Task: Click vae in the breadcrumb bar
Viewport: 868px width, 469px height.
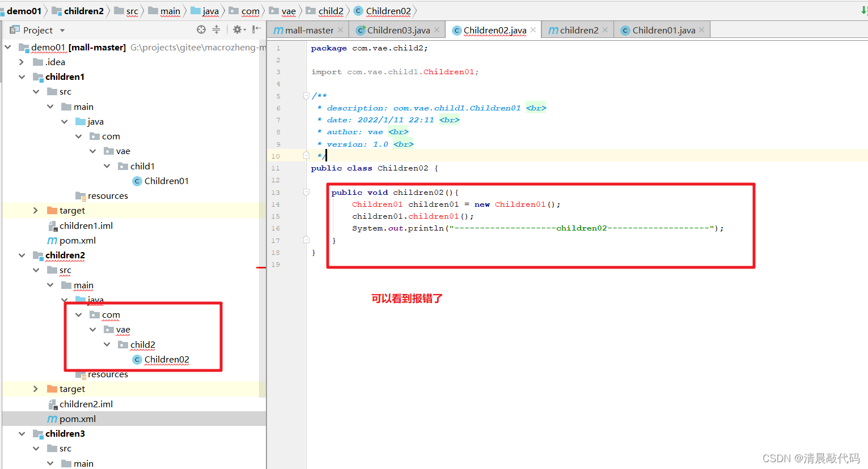Action: (x=289, y=11)
